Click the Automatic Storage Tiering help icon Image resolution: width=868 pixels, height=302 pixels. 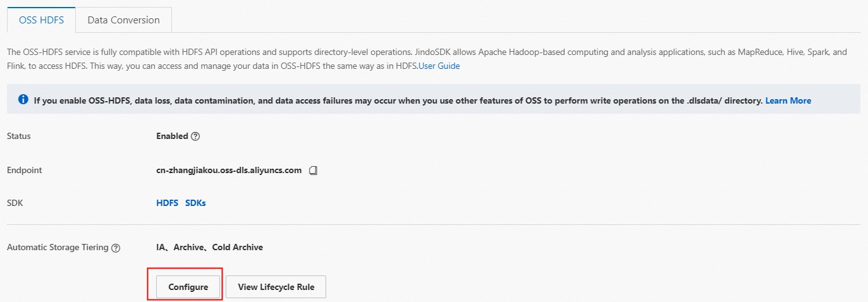point(116,248)
